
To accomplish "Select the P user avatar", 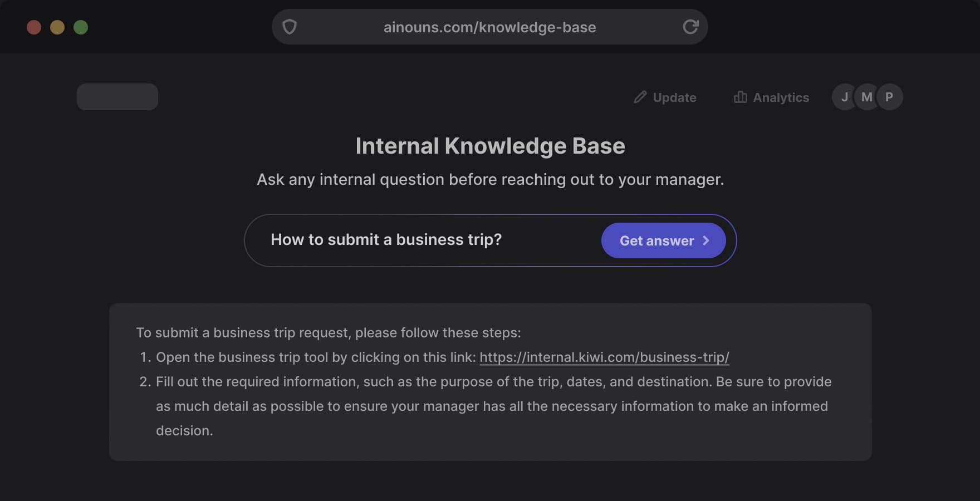I will (x=889, y=96).
